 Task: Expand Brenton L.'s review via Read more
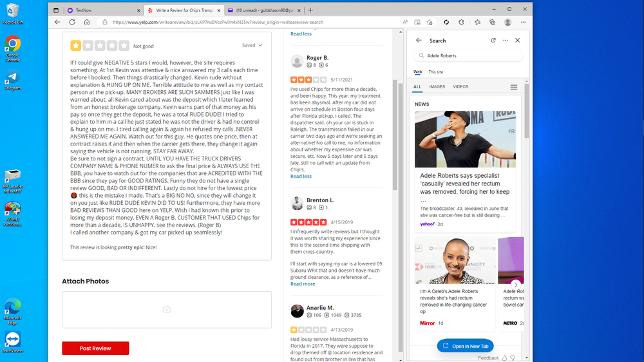(x=303, y=283)
